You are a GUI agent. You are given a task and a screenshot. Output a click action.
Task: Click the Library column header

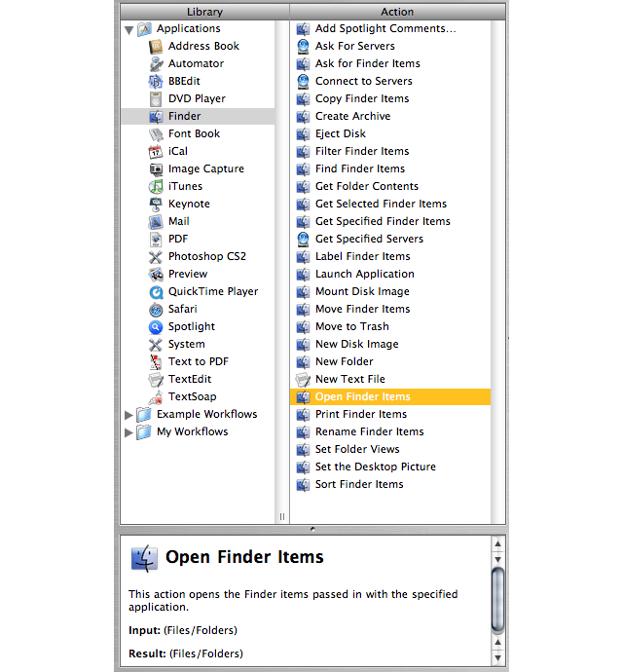click(x=204, y=12)
